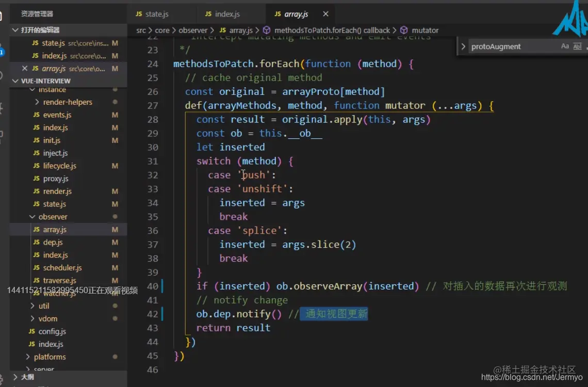
Task: Switch to the index.js tab
Action: pos(227,14)
